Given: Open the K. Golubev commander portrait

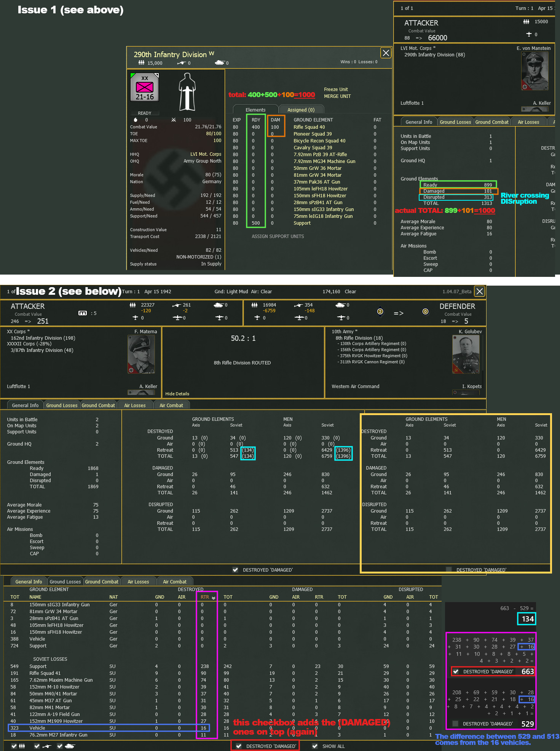Looking at the screenshot, I should pos(466,354).
